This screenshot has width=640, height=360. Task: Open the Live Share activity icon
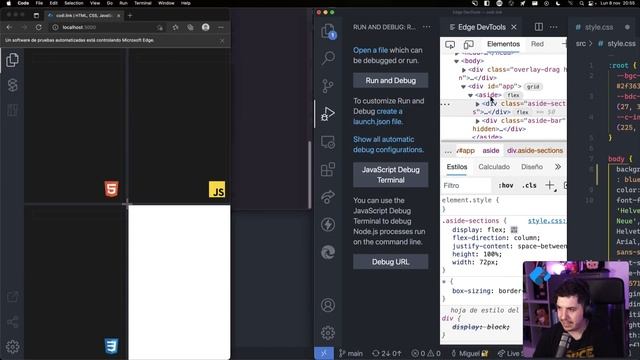[x=328, y=197]
